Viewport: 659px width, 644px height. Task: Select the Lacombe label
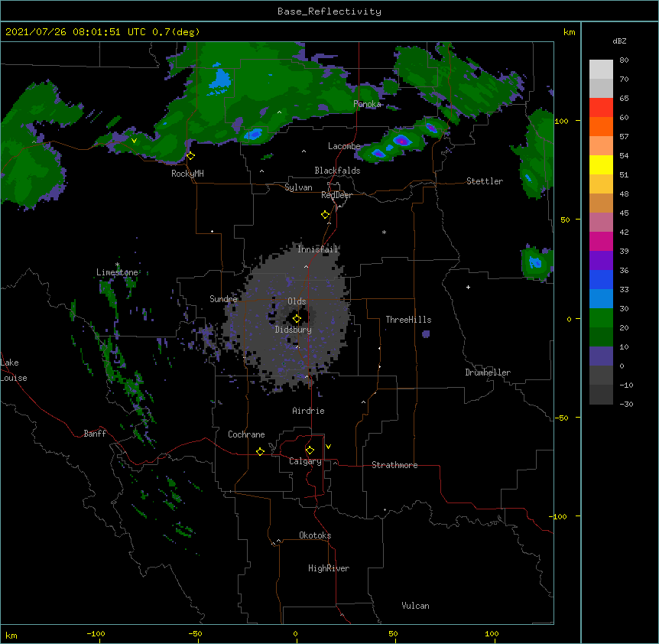344,146
